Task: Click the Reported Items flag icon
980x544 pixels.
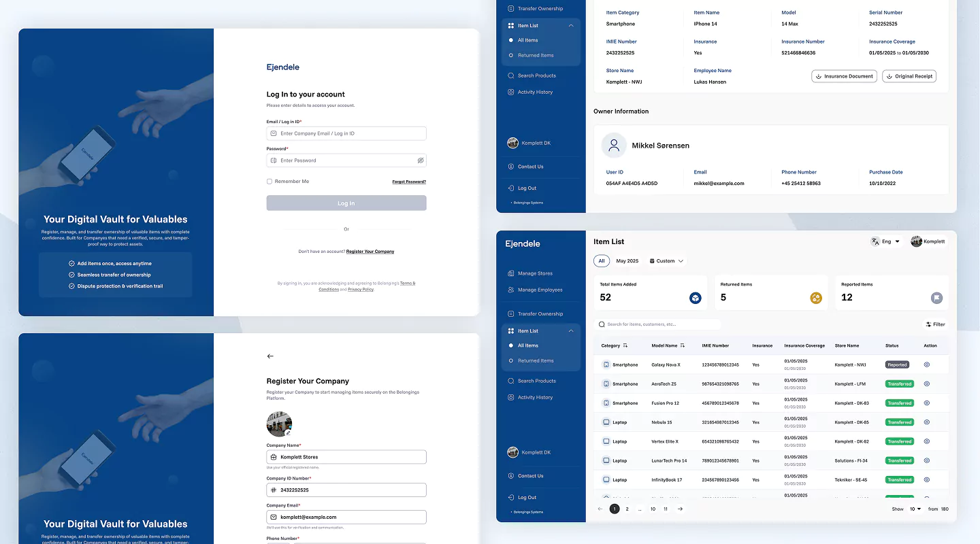Action: [x=936, y=298]
